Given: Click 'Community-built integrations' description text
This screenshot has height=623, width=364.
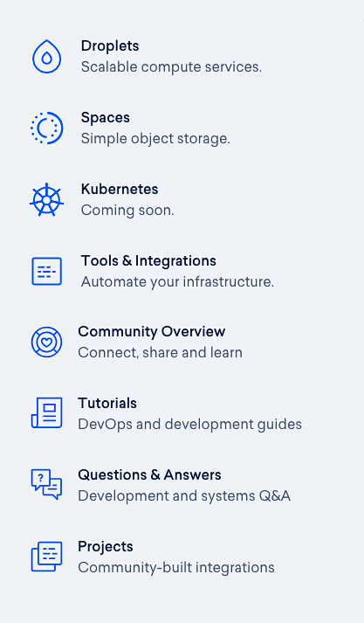Looking at the screenshot, I should pyautogui.click(x=176, y=567).
